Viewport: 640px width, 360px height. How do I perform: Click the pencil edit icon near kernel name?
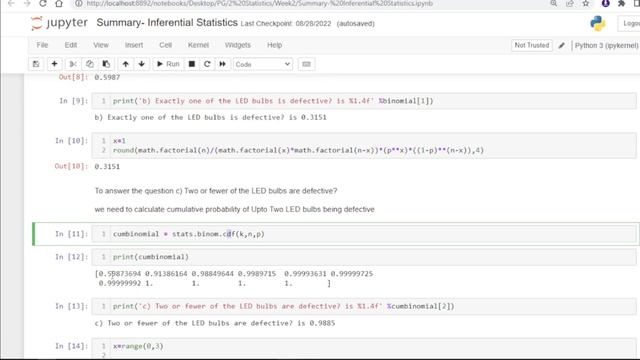562,46
